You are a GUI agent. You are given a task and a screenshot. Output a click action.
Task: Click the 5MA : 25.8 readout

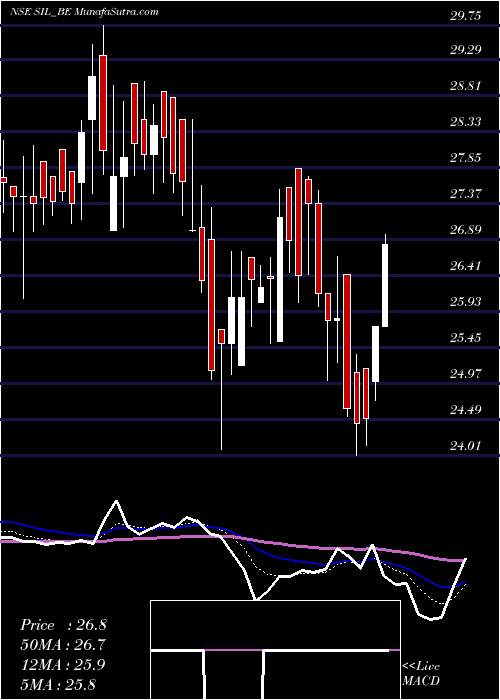coord(59,684)
